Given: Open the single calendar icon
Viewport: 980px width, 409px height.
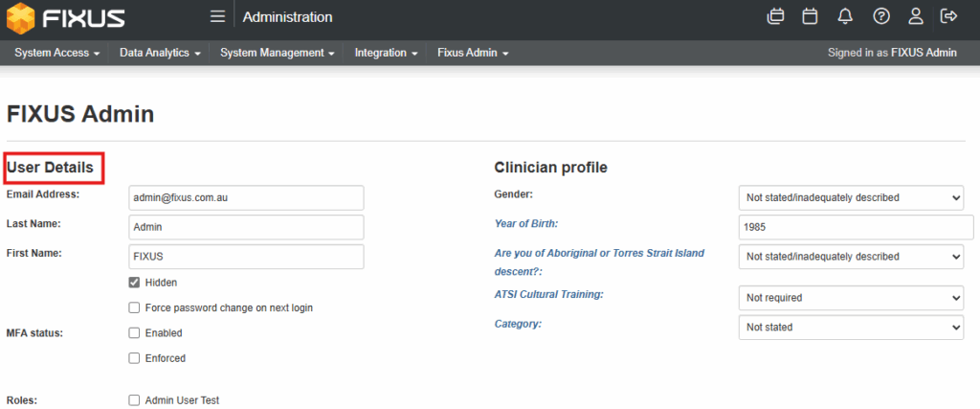Looking at the screenshot, I should tap(810, 17).
